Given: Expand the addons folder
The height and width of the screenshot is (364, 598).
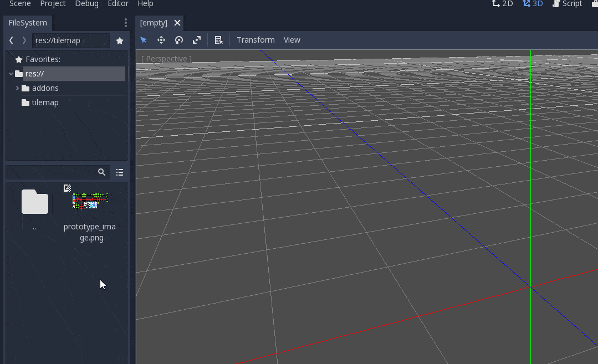Looking at the screenshot, I should tap(17, 88).
